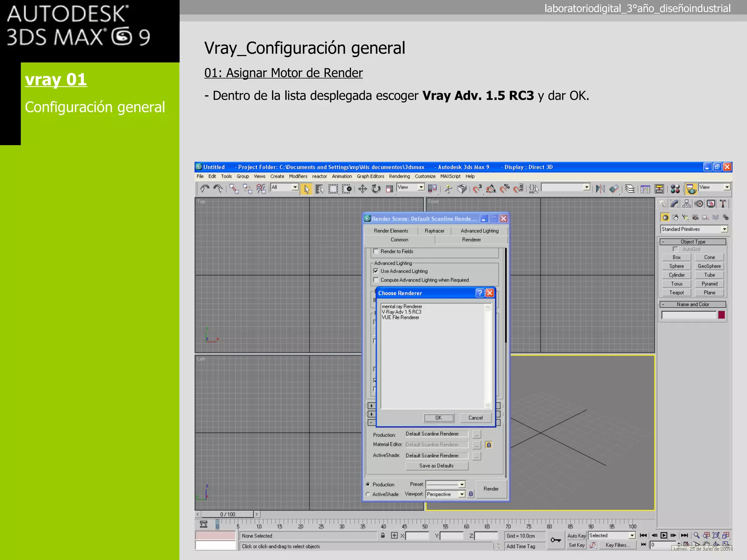Click the Bind to Space Warp icon
This screenshot has width=747, height=560.
[x=261, y=188]
